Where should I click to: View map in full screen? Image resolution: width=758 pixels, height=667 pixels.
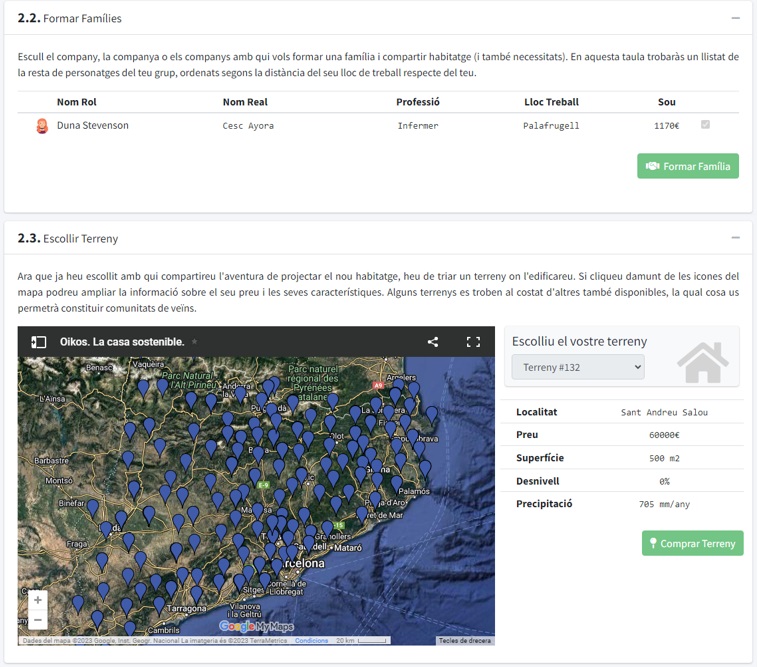[x=473, y=342]
